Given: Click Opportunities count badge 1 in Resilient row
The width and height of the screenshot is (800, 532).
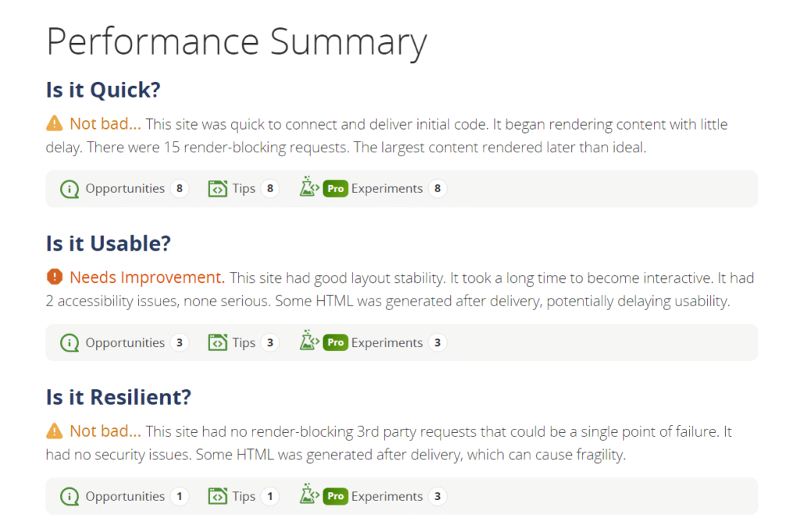Looking at the screenshot, I should 180,496.
